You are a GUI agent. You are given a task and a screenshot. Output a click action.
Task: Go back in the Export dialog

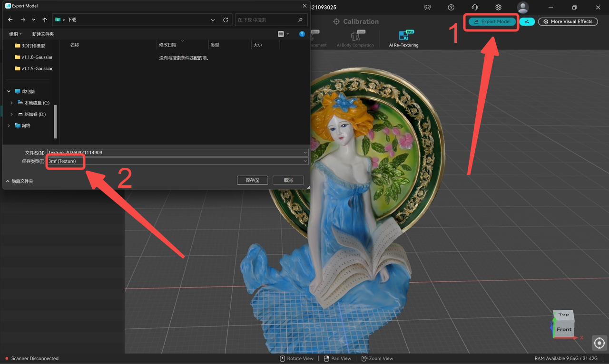point(10,20)
